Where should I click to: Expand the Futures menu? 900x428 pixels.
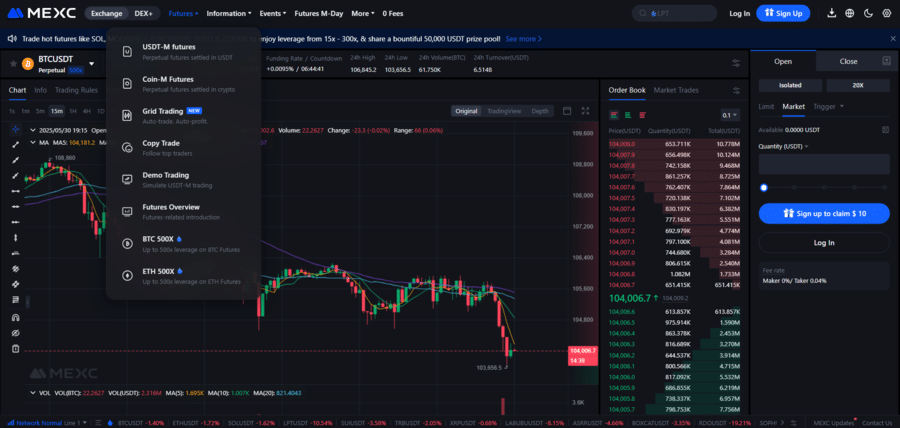tap(184, 13)
